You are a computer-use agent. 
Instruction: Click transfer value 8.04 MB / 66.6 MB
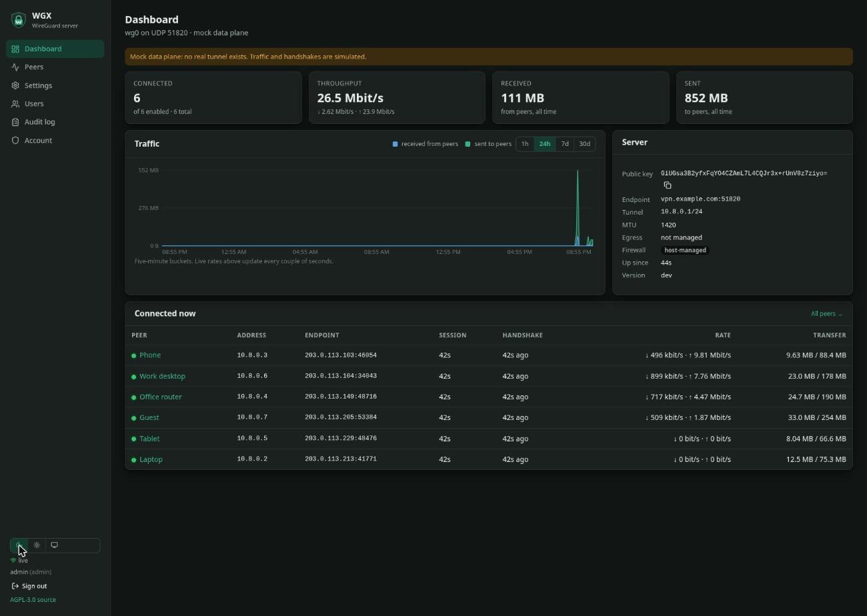[816, 439]
